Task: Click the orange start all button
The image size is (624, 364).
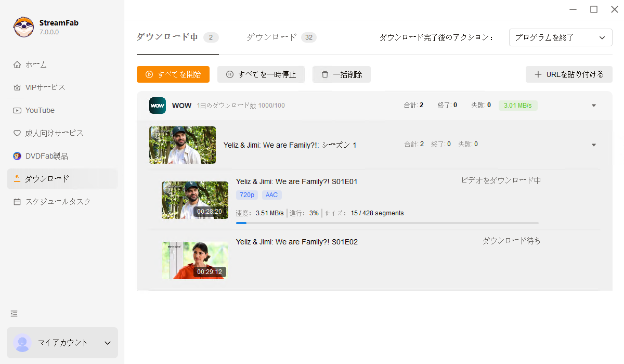Action: coord(173,74)
